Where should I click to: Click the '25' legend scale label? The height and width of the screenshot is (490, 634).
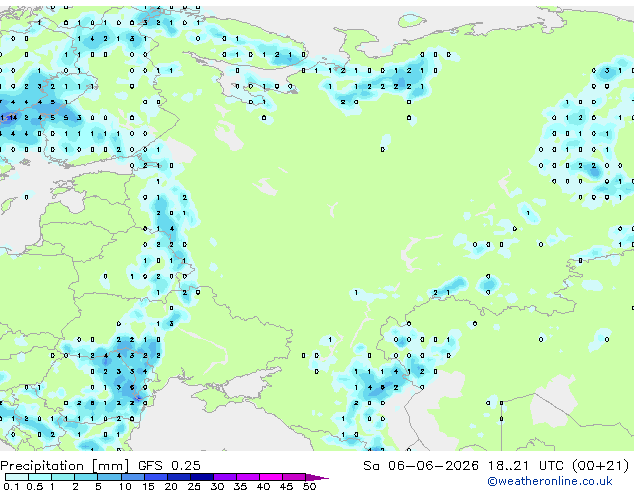tap(194, 486)
